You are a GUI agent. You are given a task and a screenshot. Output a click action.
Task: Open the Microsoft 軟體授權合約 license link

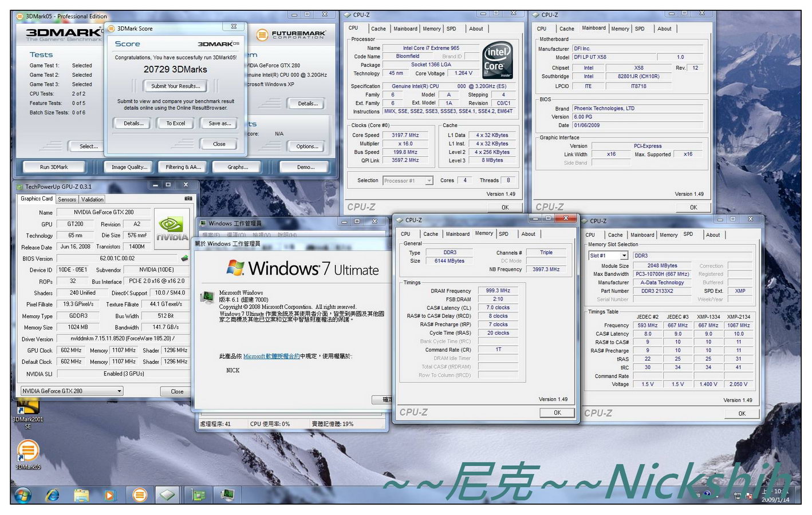click(x=271, y=356)
